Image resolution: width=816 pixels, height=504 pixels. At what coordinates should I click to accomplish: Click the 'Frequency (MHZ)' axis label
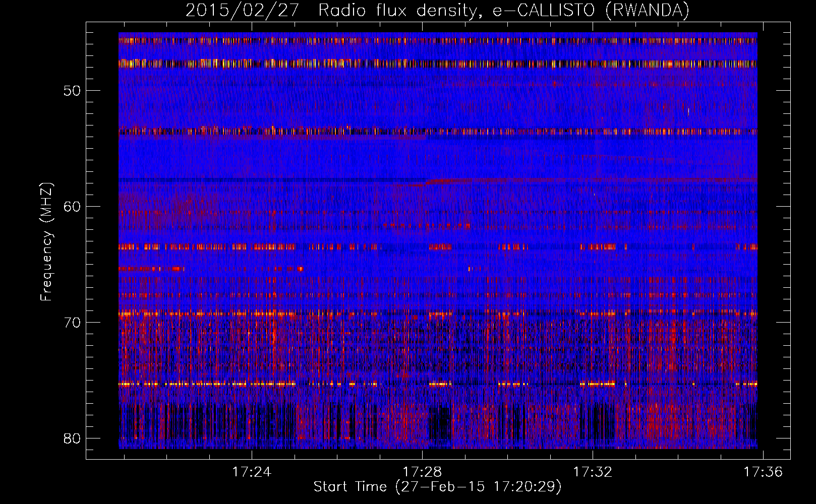46,241
